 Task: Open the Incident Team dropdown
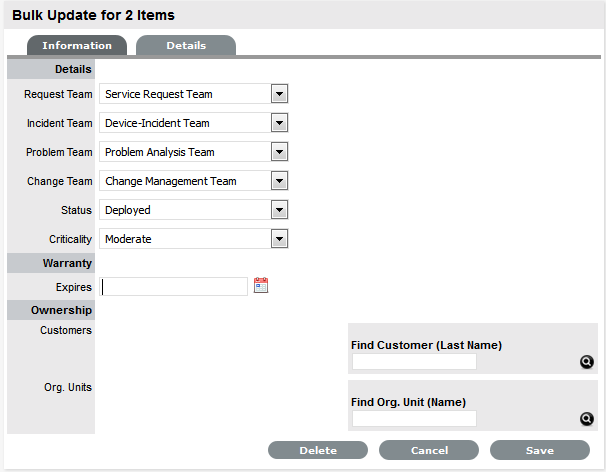tap(280, 123)
